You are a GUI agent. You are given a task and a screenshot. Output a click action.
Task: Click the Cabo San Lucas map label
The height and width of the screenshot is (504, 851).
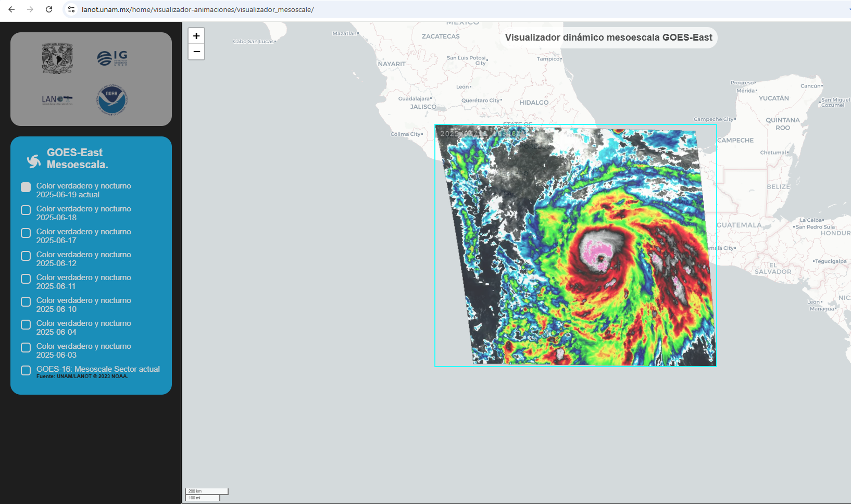pyautogui.click(x=254, y=41)
